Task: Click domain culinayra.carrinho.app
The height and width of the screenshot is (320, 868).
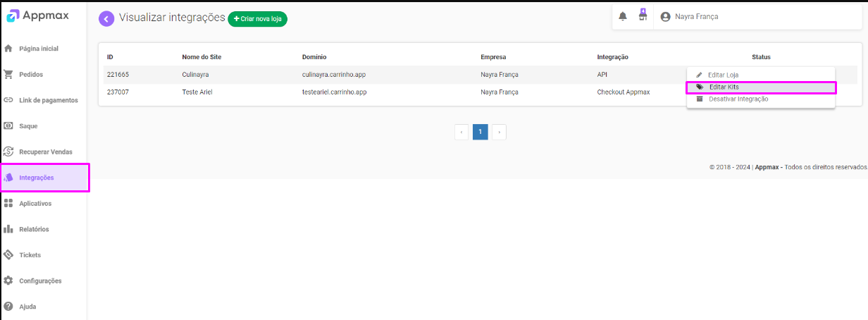Action: pyautogui.click(x=335, y=74)
